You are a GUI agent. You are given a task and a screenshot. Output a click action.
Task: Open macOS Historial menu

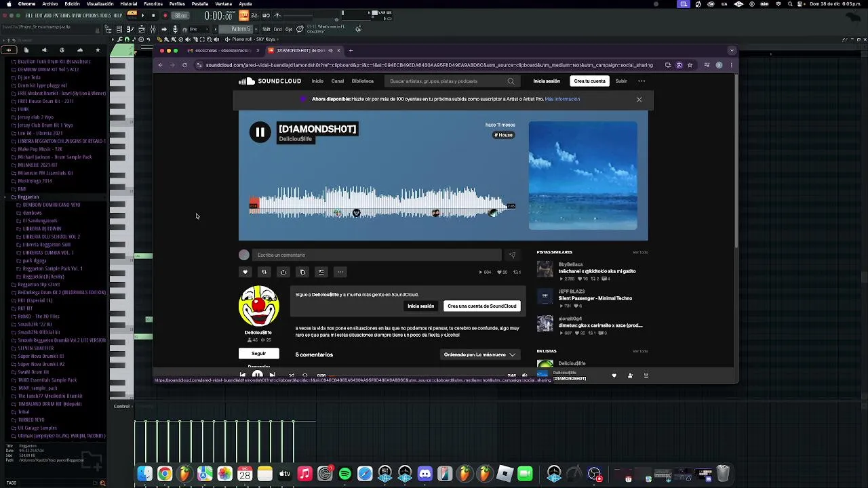point(129,4)
